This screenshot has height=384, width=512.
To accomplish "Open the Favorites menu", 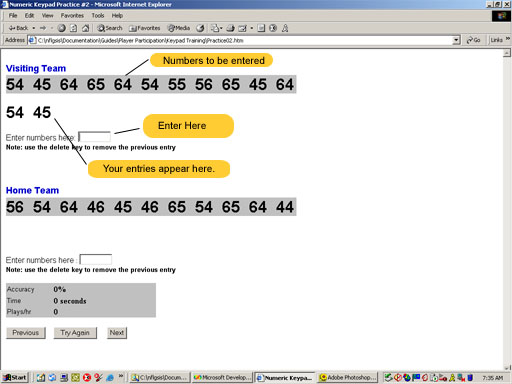I will 72,15.
